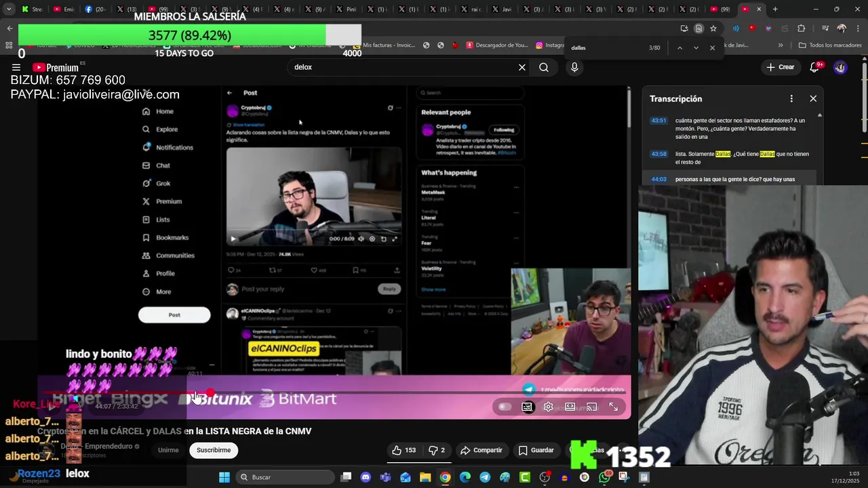The width and height of the screenshot is (868, 488).
Task: Open a new browser tab
Action: (775, 9)
